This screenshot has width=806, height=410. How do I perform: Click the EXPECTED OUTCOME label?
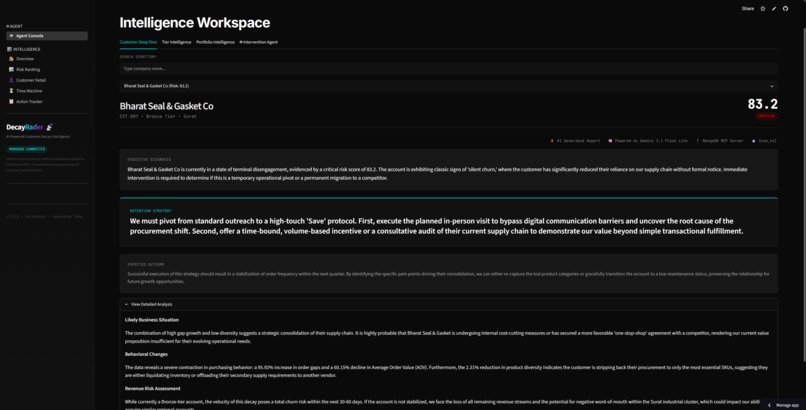(145, 265)
